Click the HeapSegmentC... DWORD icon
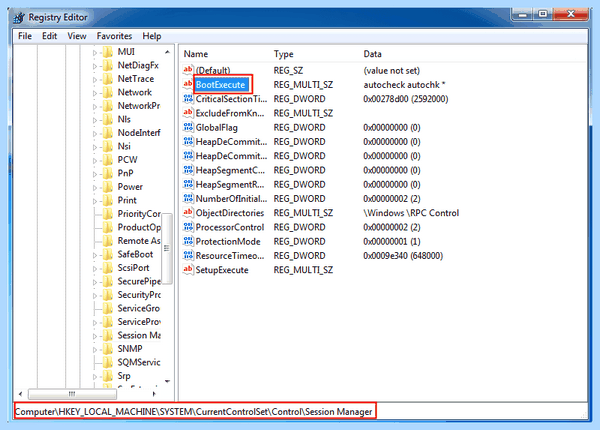The height and width of the screenshot is (430, 600). 188,170
